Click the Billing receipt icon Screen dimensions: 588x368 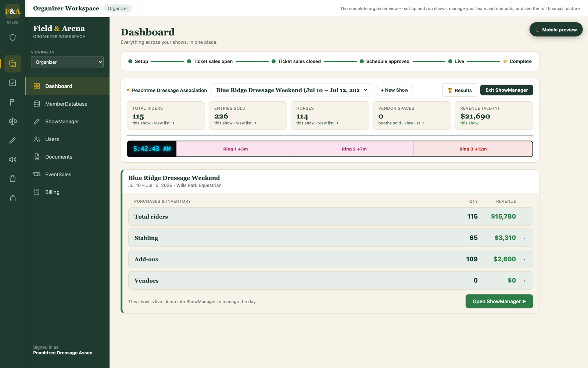(x=37, y=192)
